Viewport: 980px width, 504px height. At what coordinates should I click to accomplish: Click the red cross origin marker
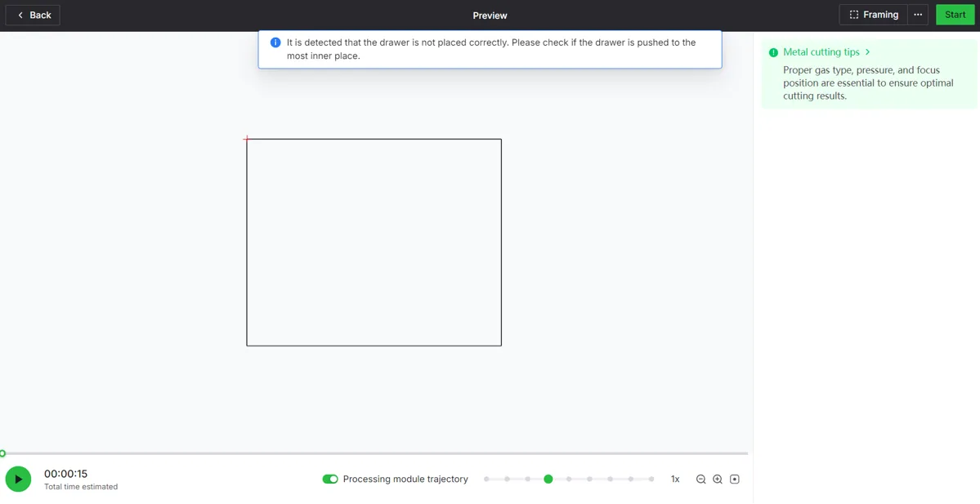pyautogui.click(x=246, y=139)
